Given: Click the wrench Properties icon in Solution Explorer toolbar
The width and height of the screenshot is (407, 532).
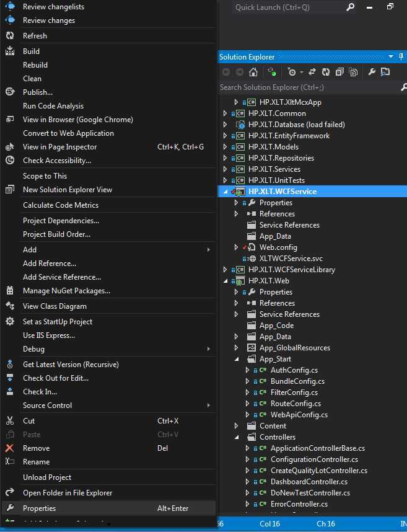Looking at the screenshot, I should point(372,72).
